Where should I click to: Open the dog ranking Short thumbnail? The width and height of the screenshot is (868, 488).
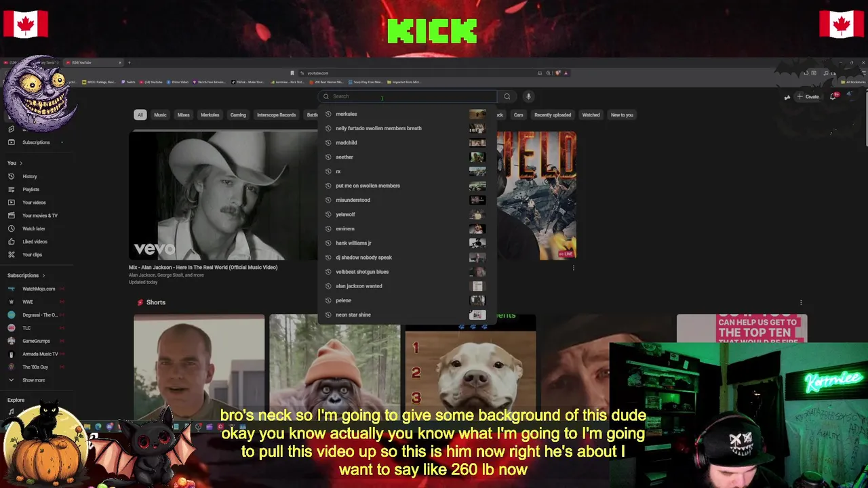[471, 366]
